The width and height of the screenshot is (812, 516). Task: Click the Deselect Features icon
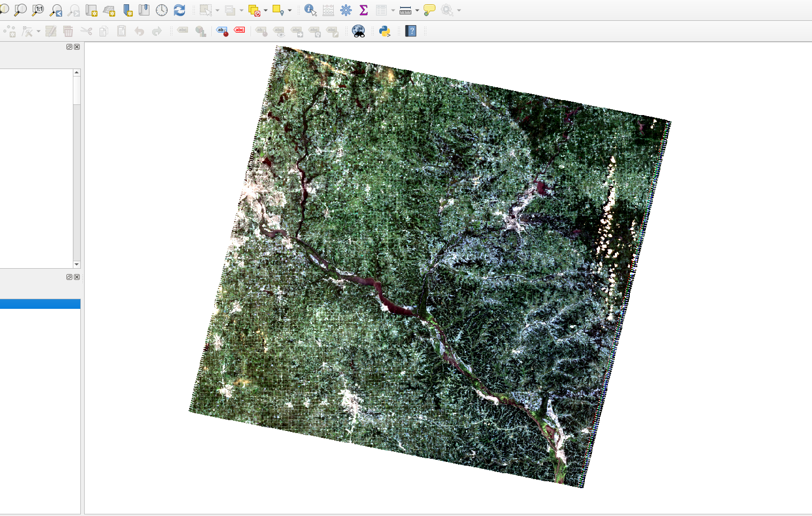[254, 10]
